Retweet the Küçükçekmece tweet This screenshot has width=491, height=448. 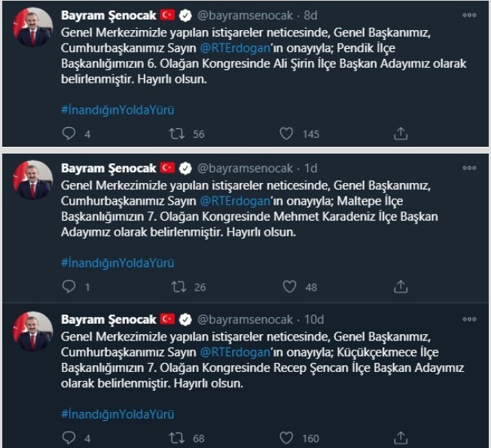click(x=178, y=438)
